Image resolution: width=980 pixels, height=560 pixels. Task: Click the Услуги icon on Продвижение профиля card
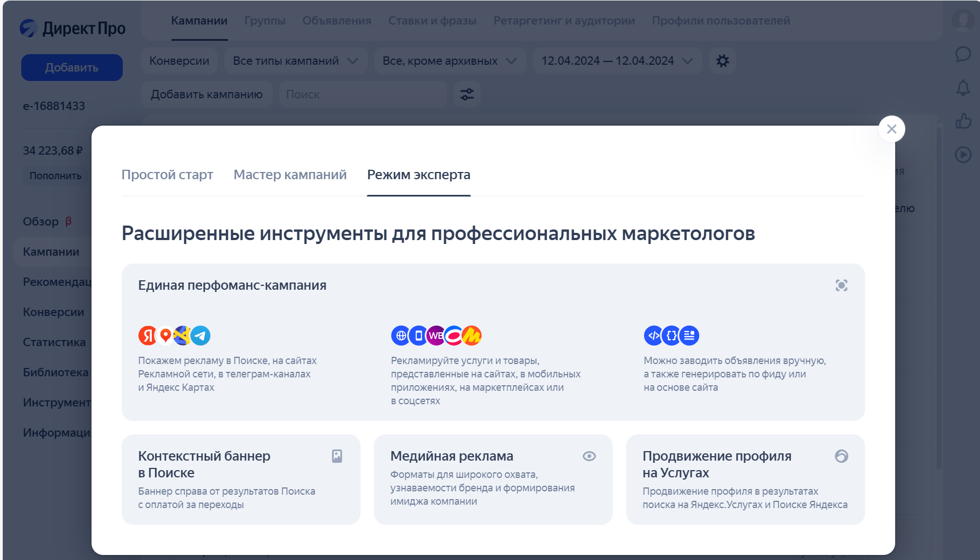point(842,456)
